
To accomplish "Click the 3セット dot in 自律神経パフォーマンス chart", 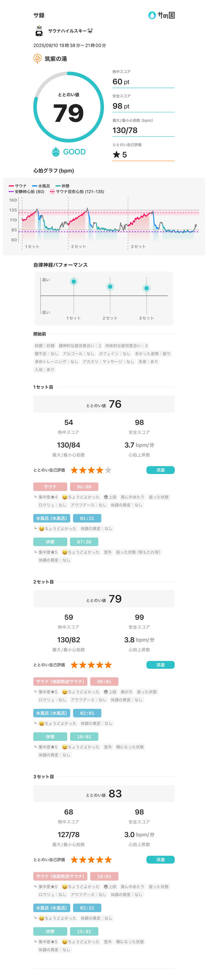I will pyautogui.click(x=147, y=288).
